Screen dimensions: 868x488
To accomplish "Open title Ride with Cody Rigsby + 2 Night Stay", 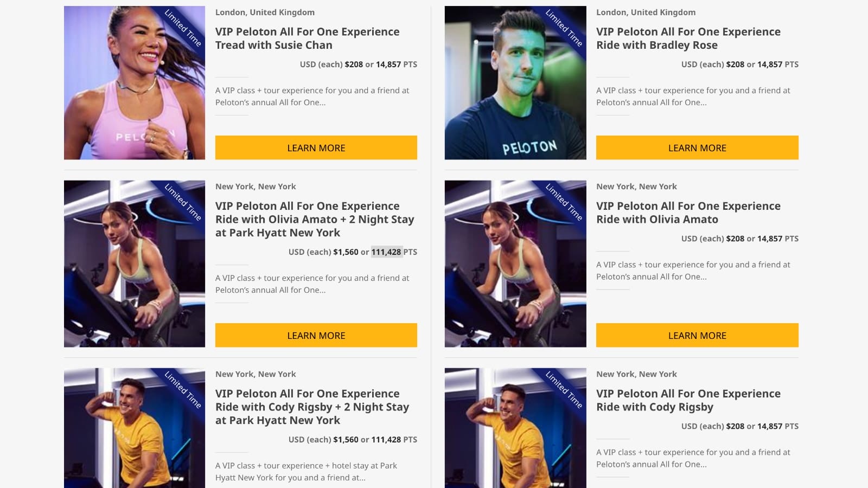I will coord(312,407).
